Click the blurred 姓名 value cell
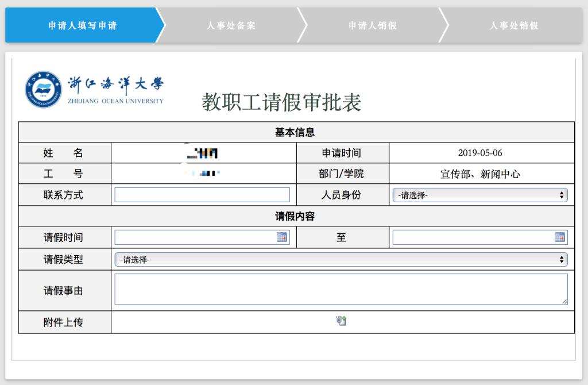The height and width of the screenshot is (385, 588). coord(204,153)
